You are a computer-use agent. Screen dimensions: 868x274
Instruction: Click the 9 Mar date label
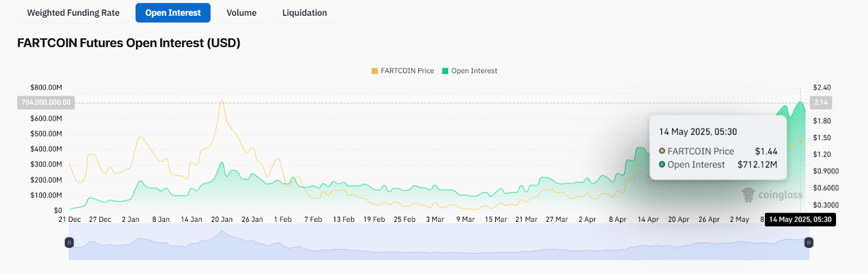pos(465,219)
